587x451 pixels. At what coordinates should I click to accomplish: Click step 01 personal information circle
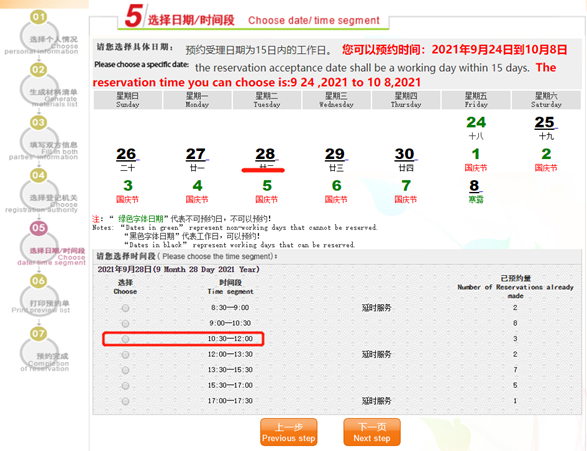click(x=39, y=17)
